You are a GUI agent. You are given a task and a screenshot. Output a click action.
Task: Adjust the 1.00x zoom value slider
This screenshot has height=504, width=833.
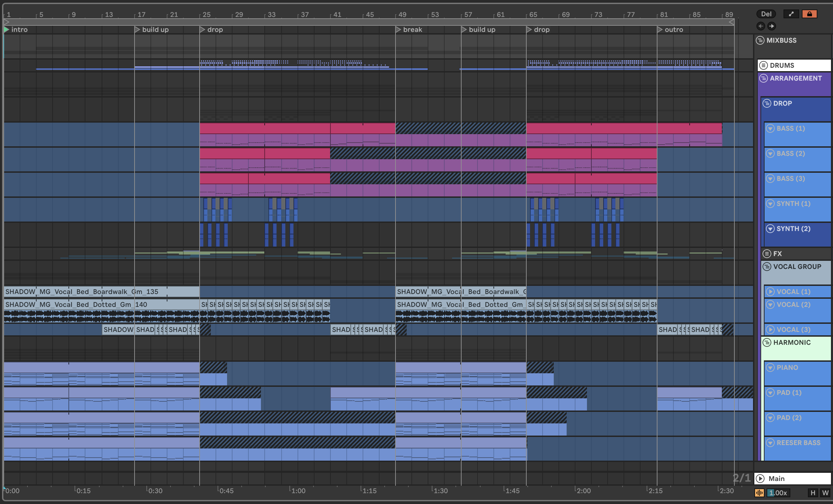778,492
